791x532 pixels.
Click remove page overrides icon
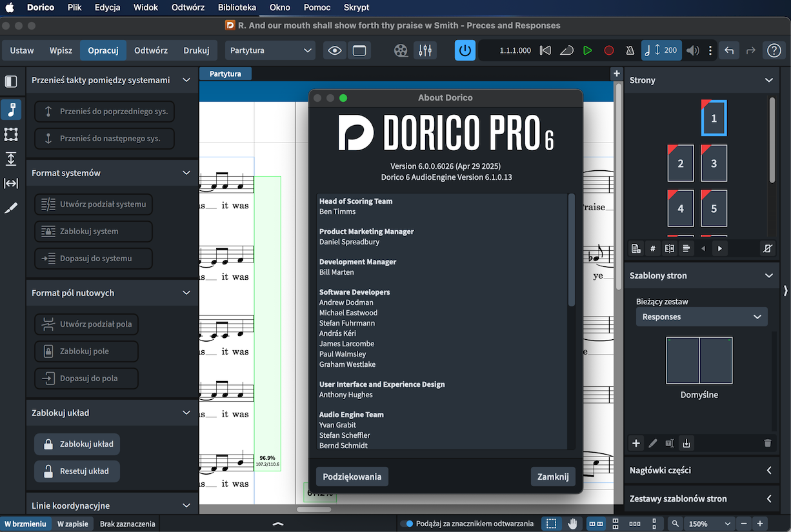click(767, 248)
